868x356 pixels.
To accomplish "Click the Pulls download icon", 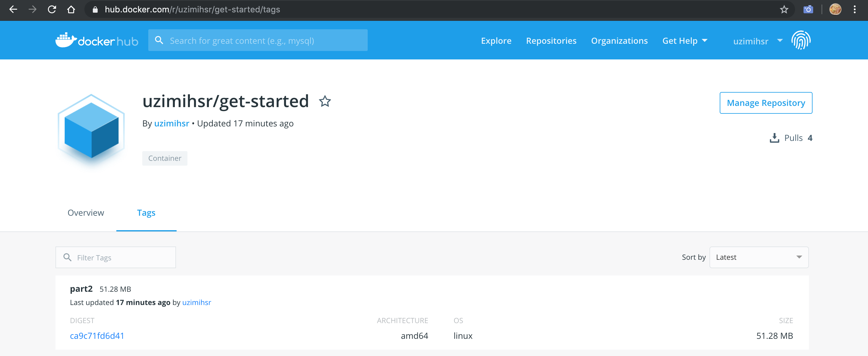I will (x=774, y=138).
